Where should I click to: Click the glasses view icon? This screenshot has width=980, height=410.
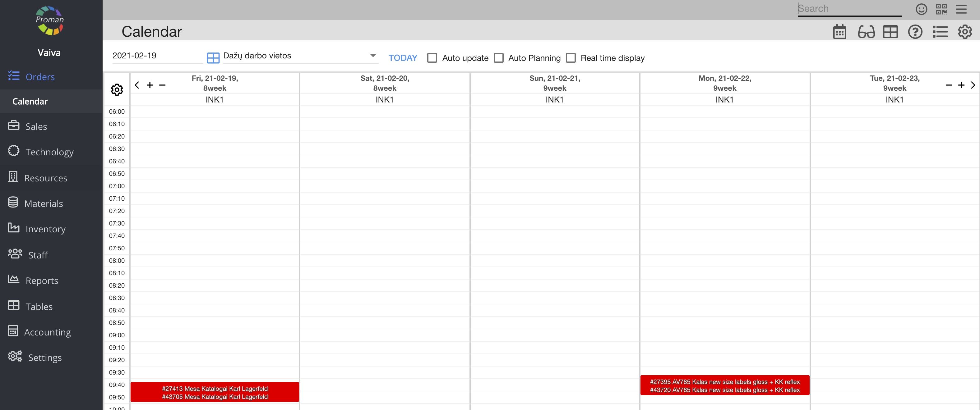866,32
